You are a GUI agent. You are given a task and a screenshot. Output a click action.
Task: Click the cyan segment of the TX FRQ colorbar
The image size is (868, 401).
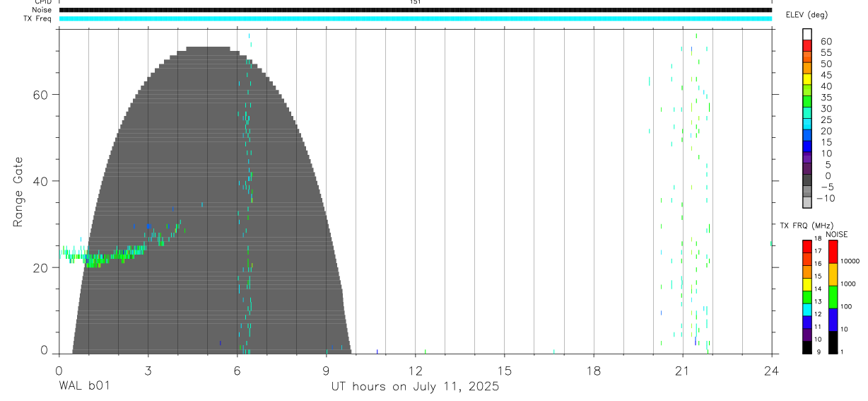pos(807,309)
